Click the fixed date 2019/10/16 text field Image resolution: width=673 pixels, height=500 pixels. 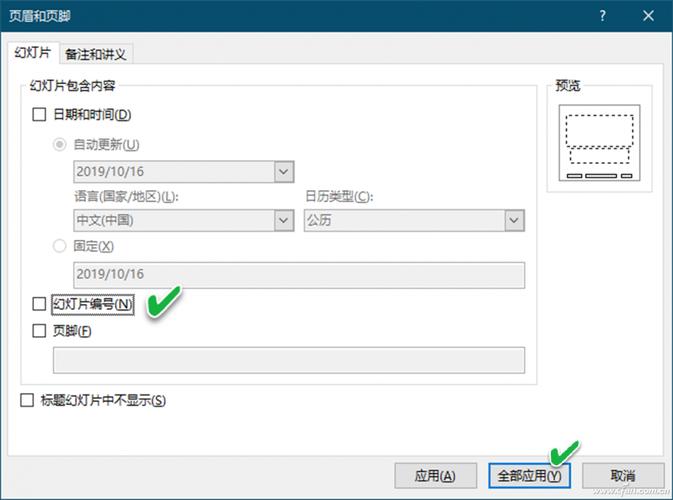[x=299, y=275]
